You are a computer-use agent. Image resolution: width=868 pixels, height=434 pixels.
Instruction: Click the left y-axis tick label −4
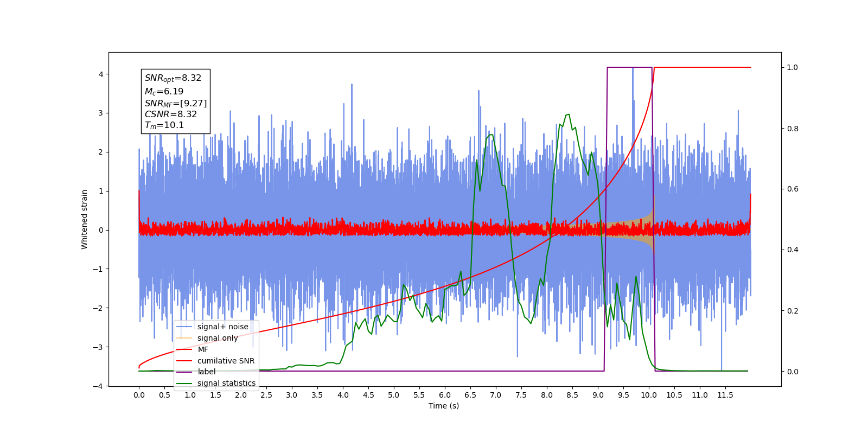point(99,386)
